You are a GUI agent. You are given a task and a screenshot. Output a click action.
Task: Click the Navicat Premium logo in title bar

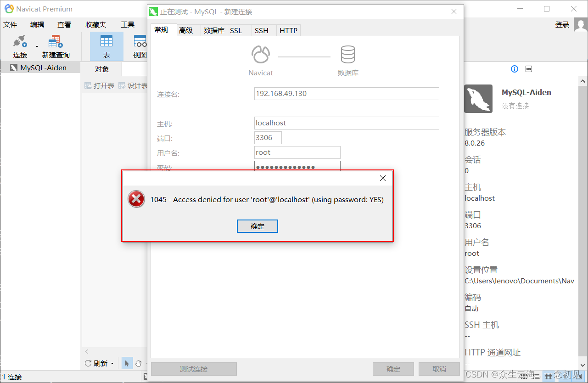coord(9,9)
